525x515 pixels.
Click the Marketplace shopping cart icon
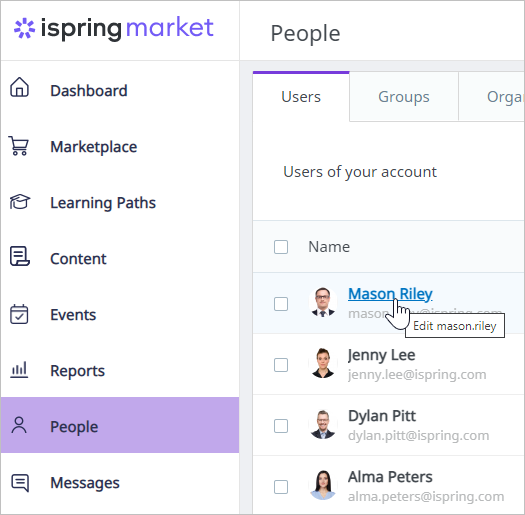click(19, 146)
